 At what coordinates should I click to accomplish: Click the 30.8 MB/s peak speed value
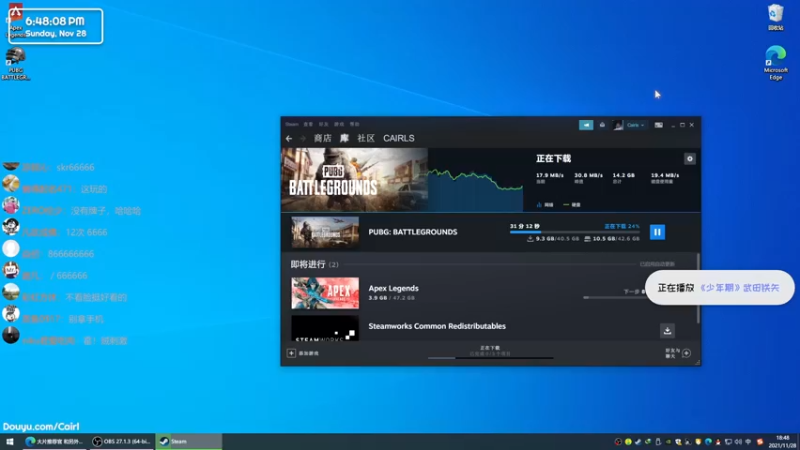pyautogui.click(x=588, y=175)
